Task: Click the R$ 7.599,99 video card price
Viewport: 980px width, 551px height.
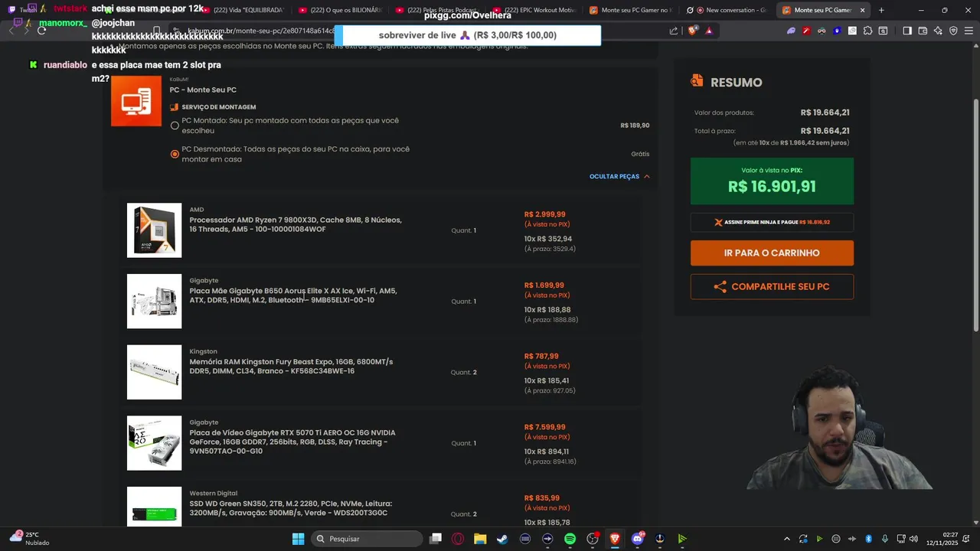Action: (545, 427)
